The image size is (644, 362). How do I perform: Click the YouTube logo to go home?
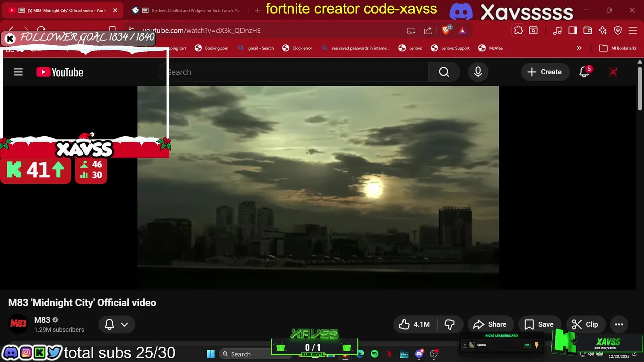(59, 72)
